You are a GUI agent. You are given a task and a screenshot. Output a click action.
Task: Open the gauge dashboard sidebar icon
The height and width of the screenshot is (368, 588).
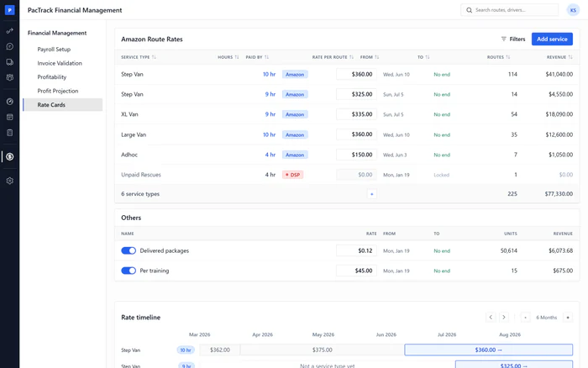point(10,102)
